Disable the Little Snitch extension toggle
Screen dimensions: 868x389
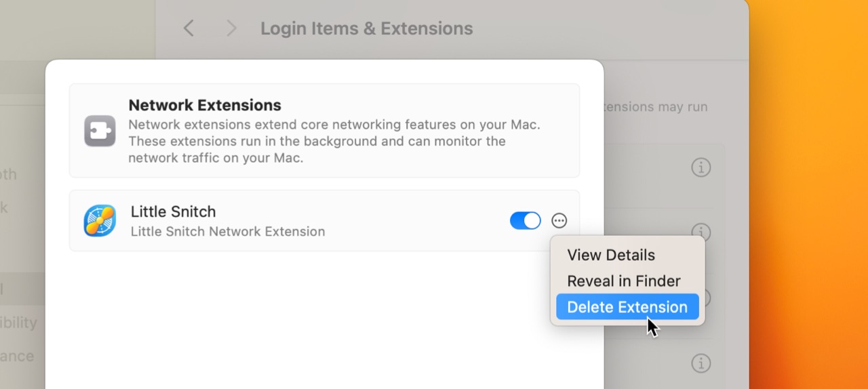click(x=525, y=221)
